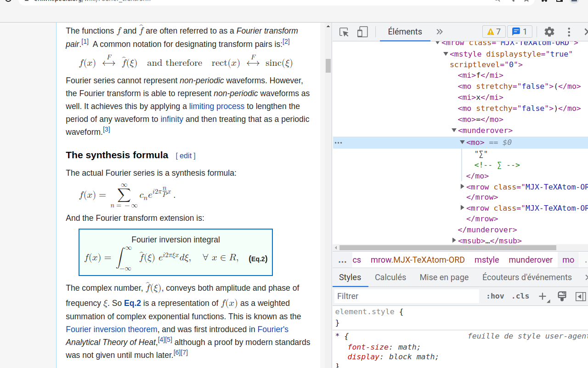Click breadcrumb overflow ellipsis at left

click(342, 260)
